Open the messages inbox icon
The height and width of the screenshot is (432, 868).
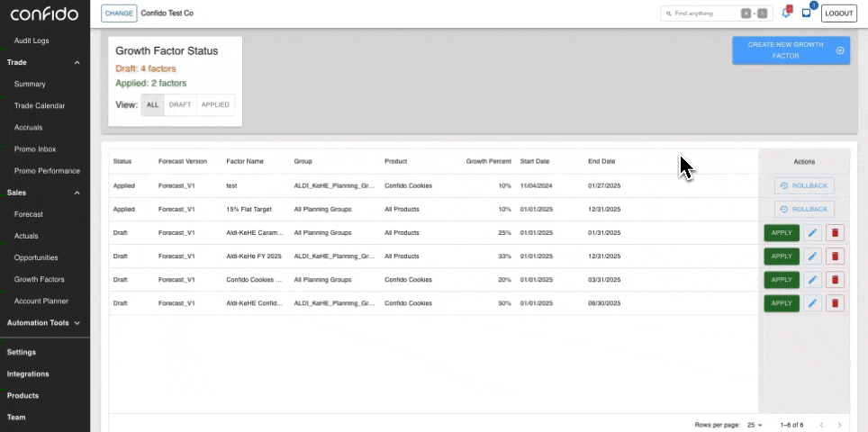(807, 13)
